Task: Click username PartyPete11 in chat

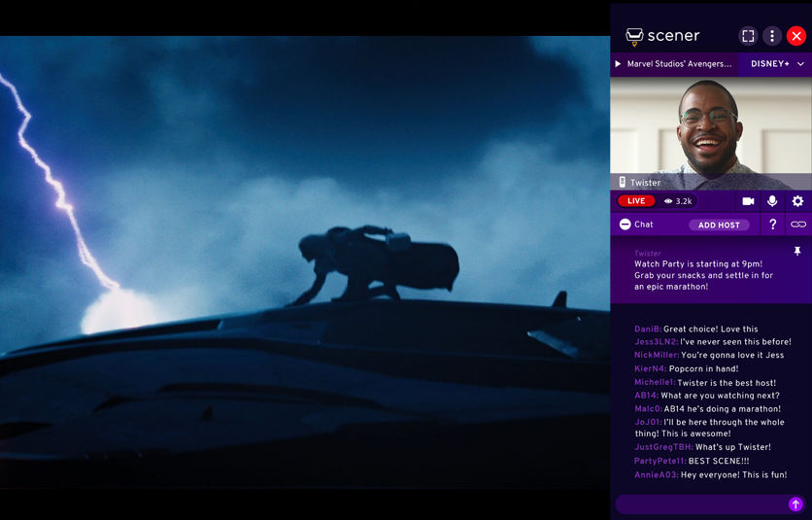Action: pos(660,461)
